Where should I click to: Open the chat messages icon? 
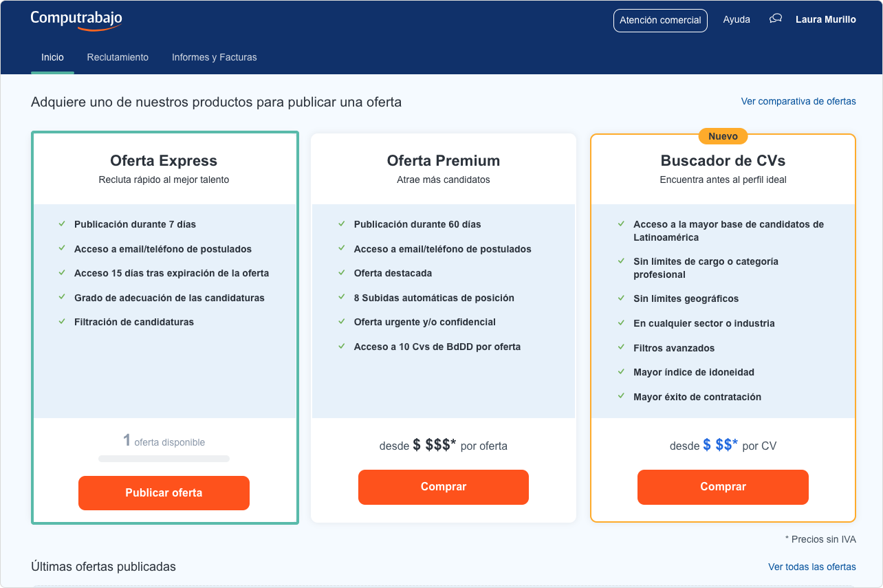click(x=776, y=19)
